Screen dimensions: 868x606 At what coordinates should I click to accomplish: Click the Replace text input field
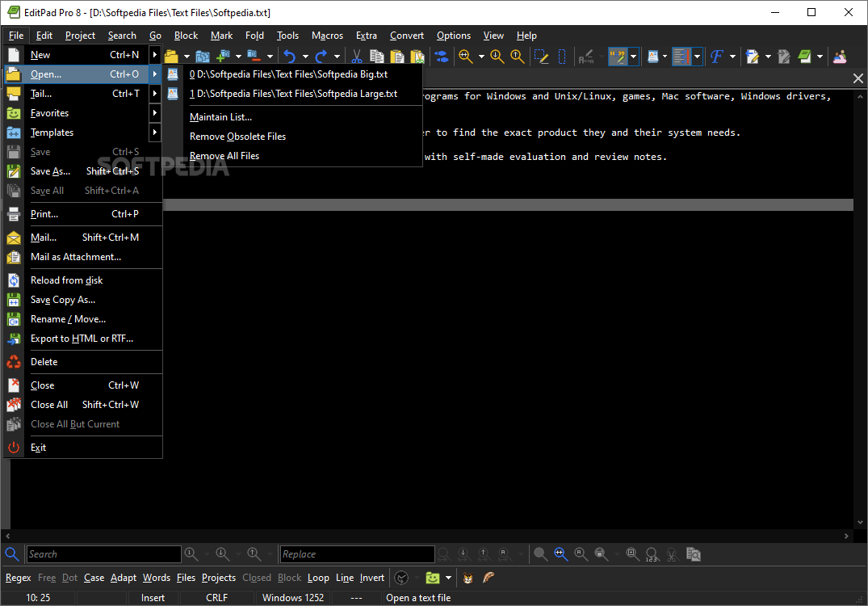[357, 554]
